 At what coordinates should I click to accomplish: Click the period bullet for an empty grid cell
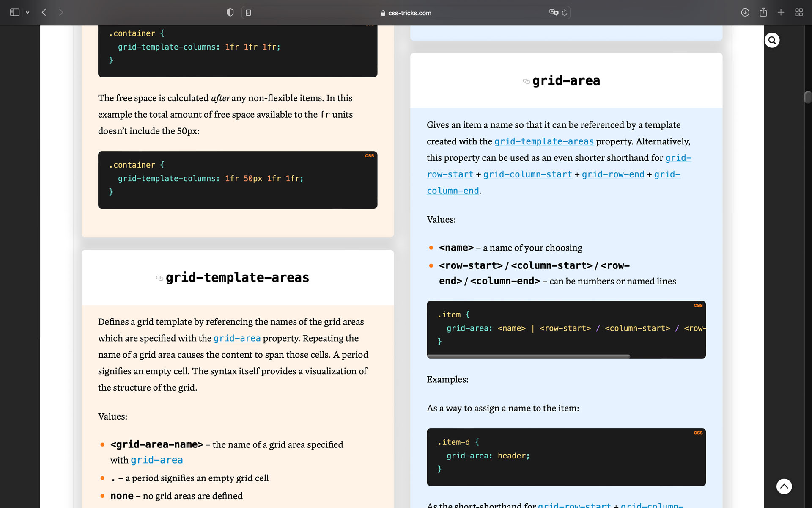pos(189,478)
